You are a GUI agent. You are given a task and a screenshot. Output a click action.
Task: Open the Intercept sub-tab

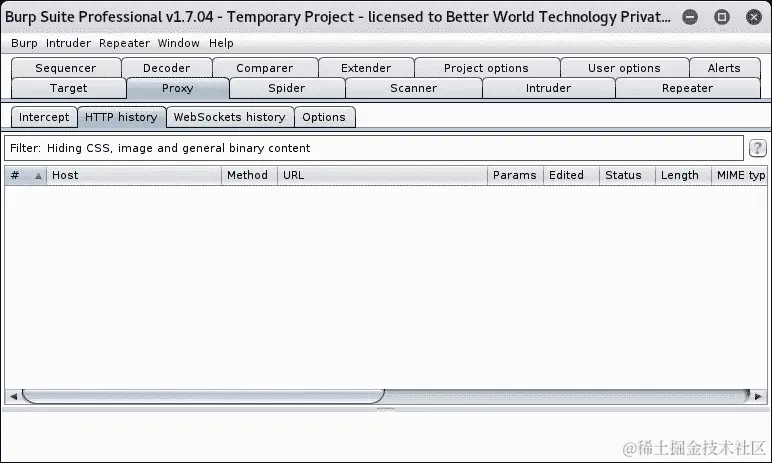[44, 117]
